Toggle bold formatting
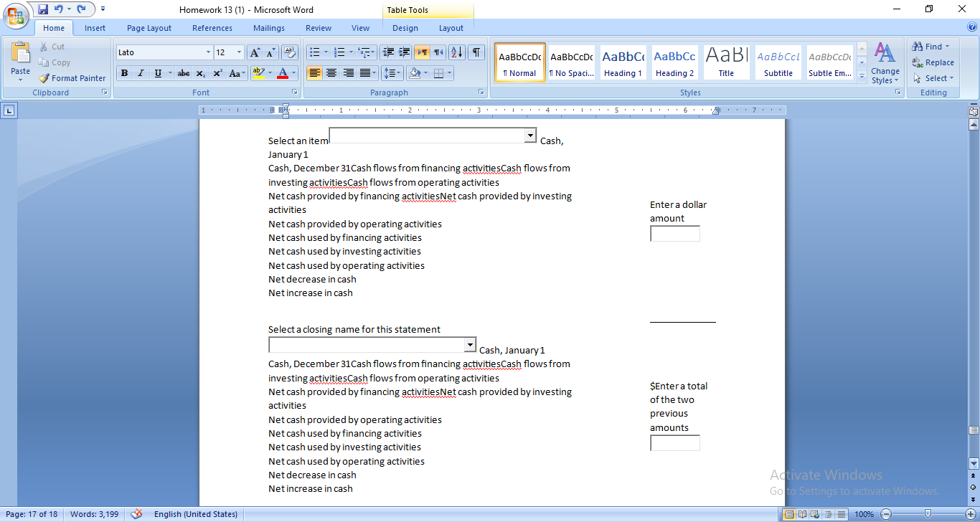The height and width of the screenshot is (522, 980). coord(124,72)
